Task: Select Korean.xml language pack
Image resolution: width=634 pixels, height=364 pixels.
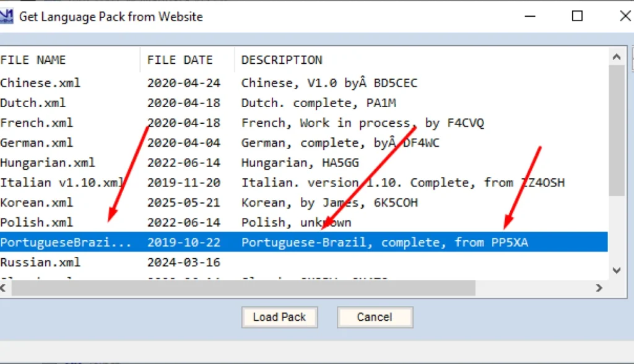Action: point(37,202)
